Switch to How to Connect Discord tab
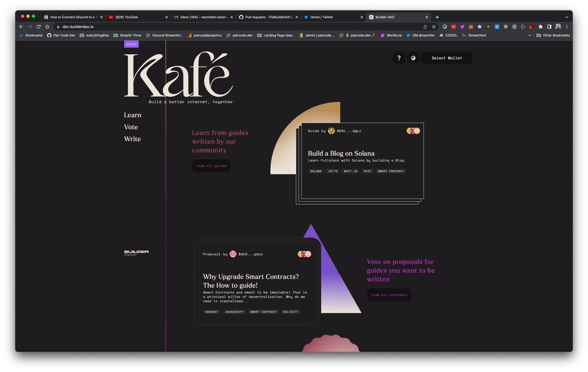This screenshot has width=588, height=372. (x=73, y=17)
